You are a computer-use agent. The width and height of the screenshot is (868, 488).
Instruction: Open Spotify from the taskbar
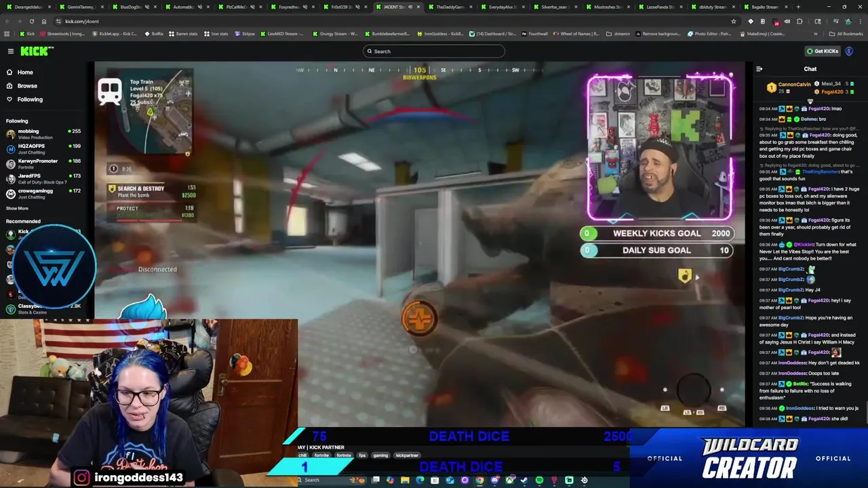[x=539, y=480]
